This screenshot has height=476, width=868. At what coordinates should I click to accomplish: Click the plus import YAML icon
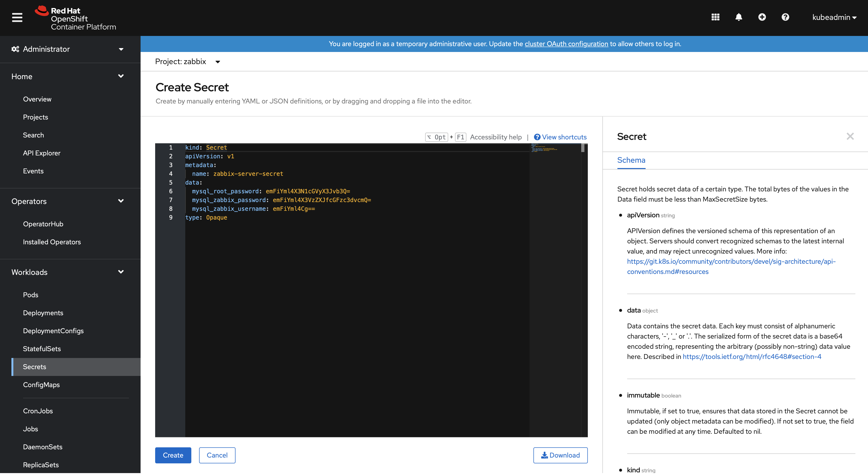point(762,17)
